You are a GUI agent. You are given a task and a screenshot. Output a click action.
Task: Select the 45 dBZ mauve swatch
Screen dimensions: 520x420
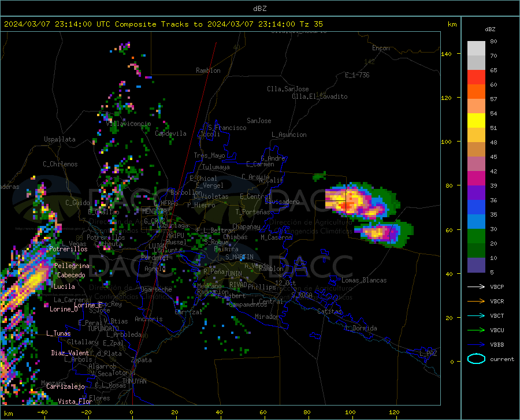(476, 164)
